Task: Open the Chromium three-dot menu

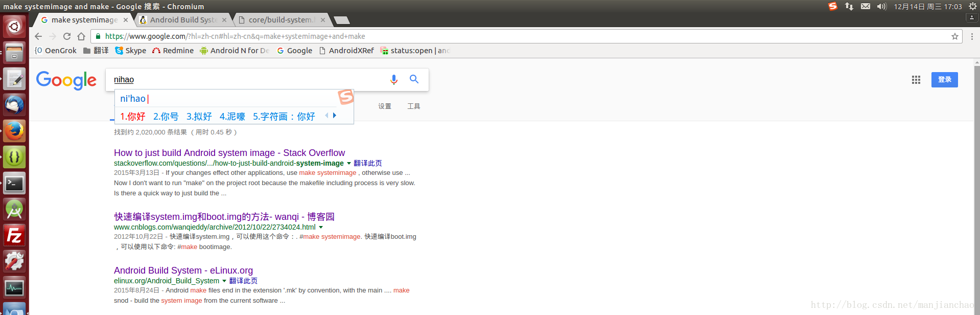Action: click(972, 36)
